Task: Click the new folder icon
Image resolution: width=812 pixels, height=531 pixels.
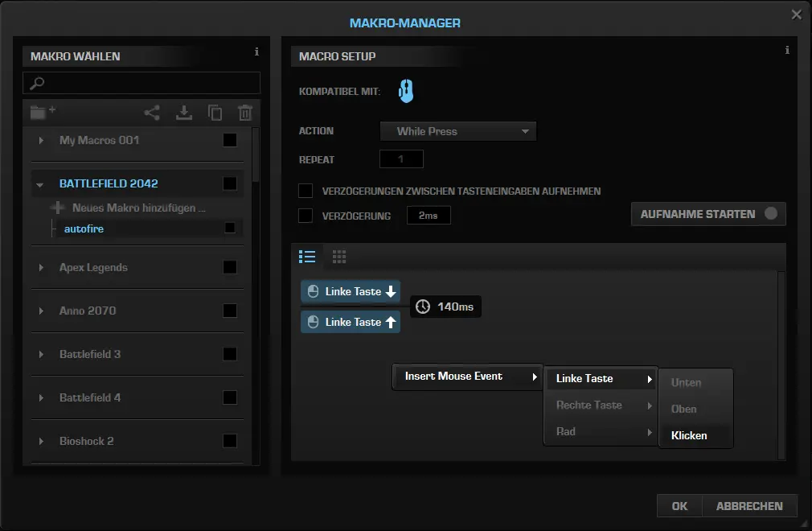Action: (43, 111)
